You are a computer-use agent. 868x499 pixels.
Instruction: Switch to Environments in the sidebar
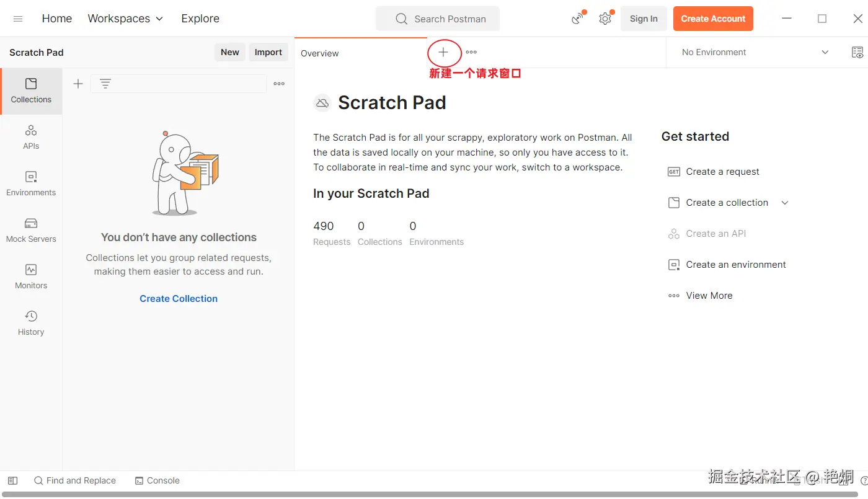pos(31,184)
